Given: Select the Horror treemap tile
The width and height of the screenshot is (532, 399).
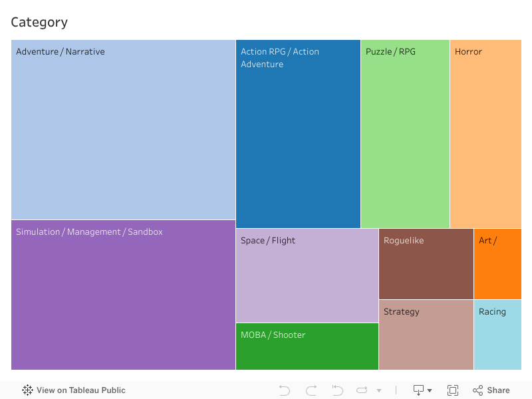Looking at the screenshot, I should coord(485,134).
